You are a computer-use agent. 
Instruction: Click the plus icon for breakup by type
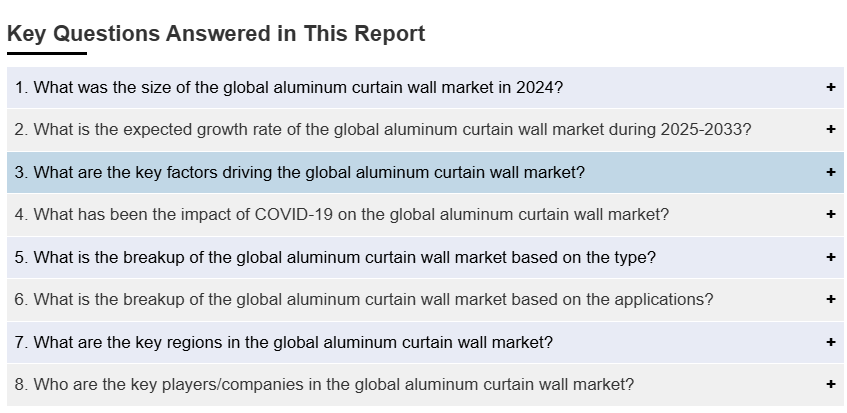point(830,257)
